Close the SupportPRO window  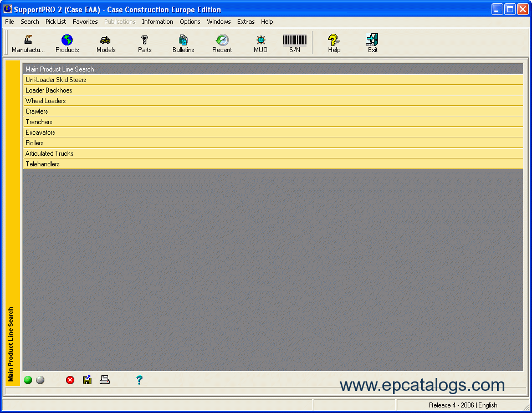tap(523, 9)
